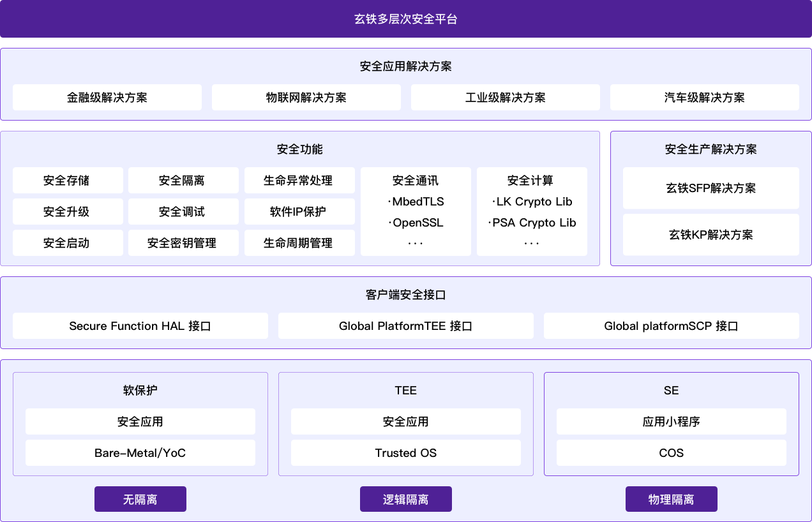The width and height of the screenshot is (812, 522).
Task: Click the 安全密钥管理 box
Action: (183, 243)
